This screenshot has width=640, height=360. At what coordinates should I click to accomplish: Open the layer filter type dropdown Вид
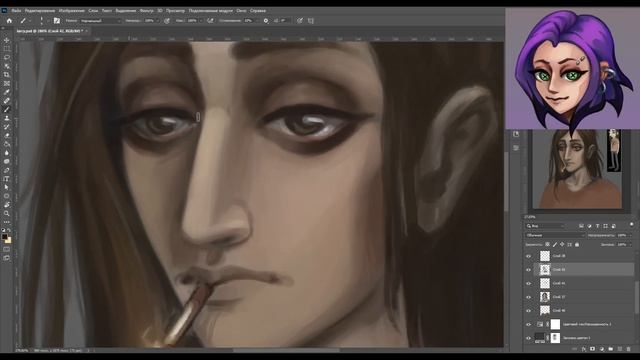click(x=545, y=226)
